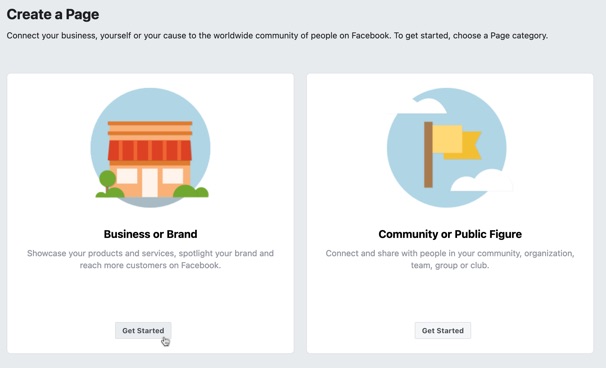Click the orange roof sign of the storefront
The height and width of the screenshot is (368, 606).
(x=150, y=128)
